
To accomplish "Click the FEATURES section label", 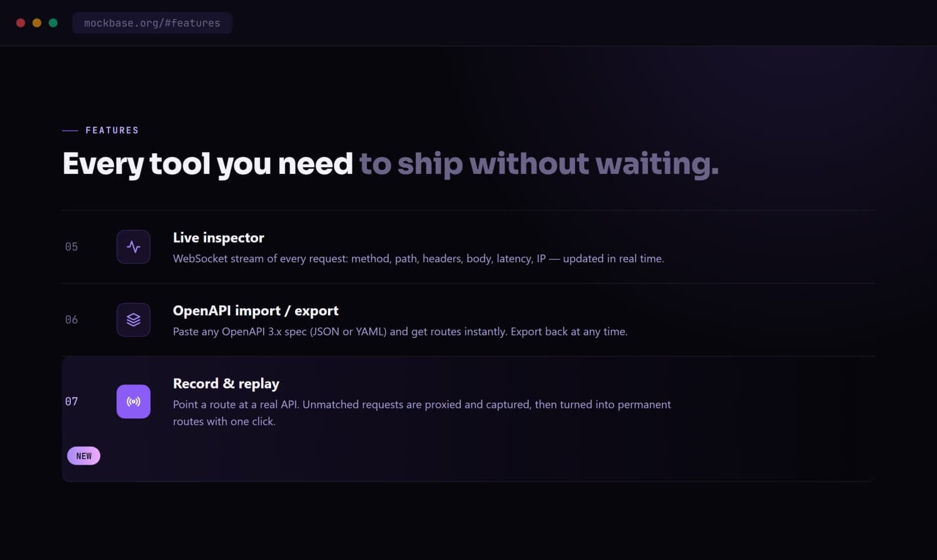I will click(x=112, y=130).
